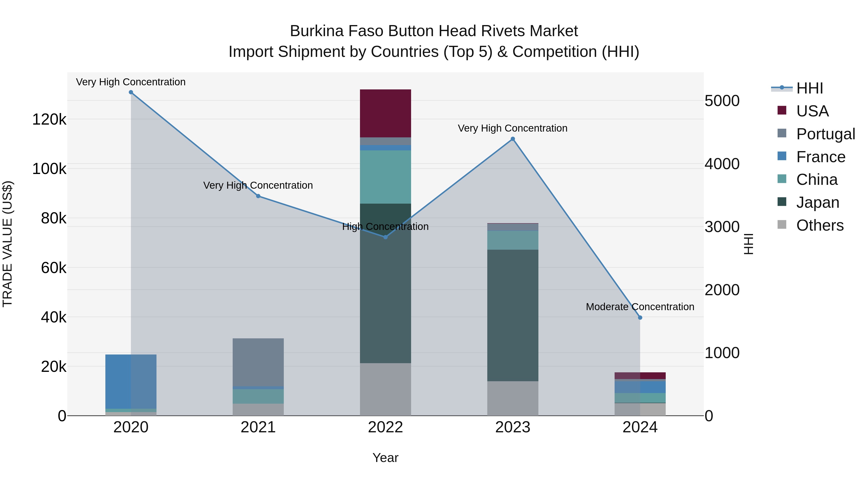The image size is (868, 488).
Task: Click the HHI data point for 2024
Action: tap(640, 318)
